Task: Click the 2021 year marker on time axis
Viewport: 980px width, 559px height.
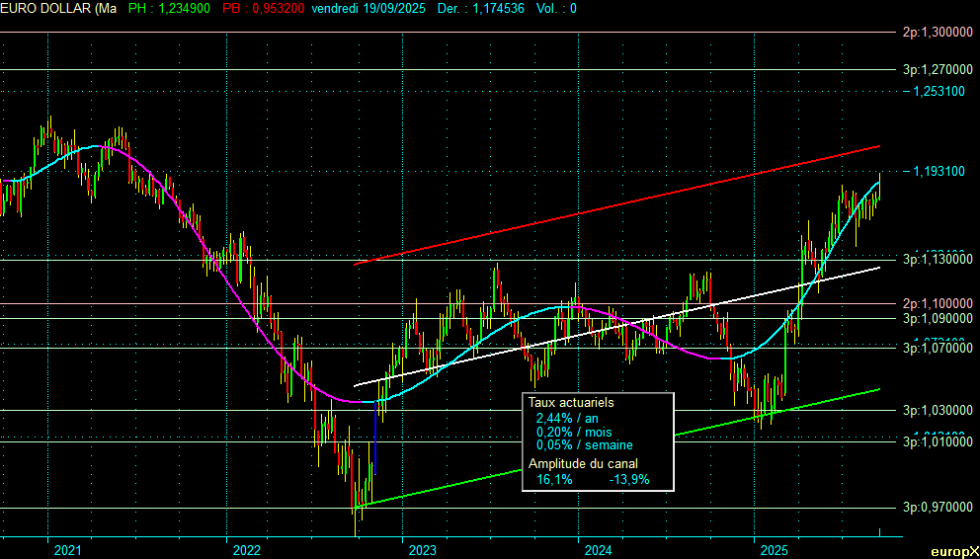Action: 68,549
